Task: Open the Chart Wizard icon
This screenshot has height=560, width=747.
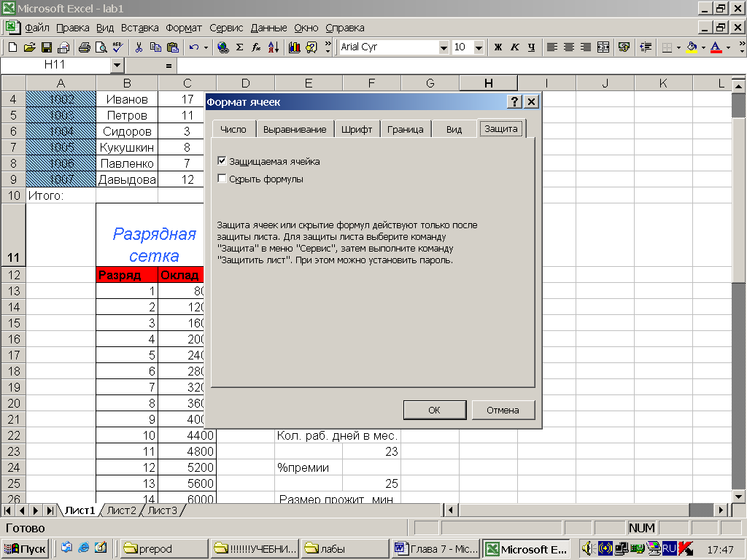Action: (295, 47)
